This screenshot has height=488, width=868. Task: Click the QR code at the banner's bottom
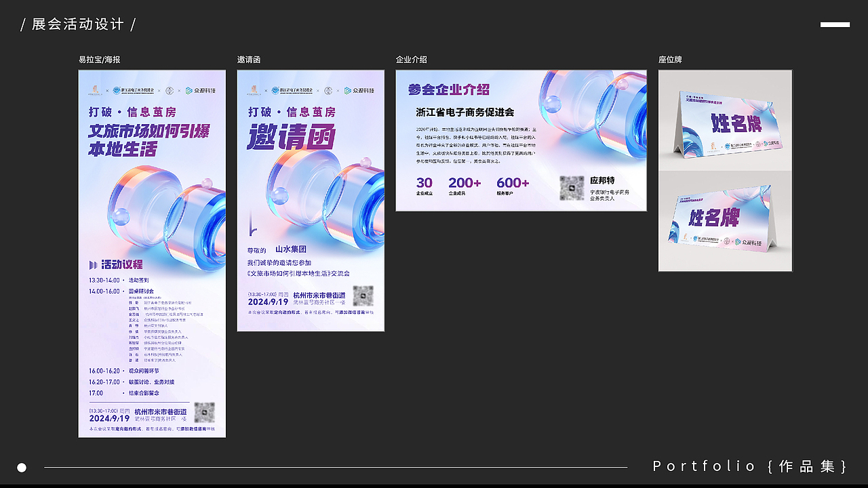[x=203, y=412]
